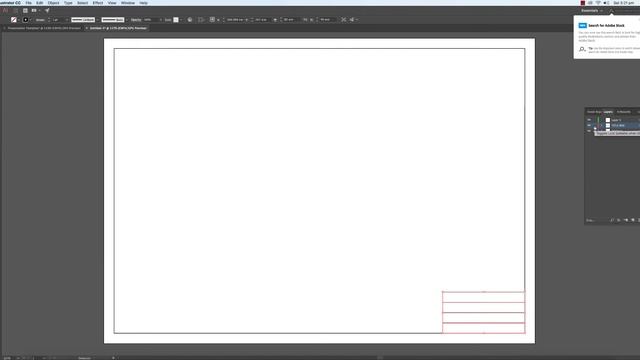Open the Type menu

pyautogui.click(x=68, y=3)
